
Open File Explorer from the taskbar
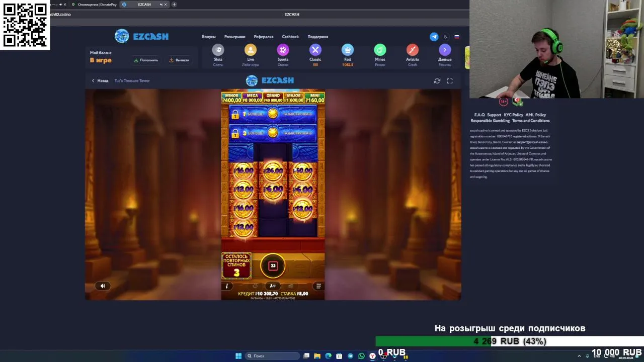pyautogui.click(x=317, y=356)
